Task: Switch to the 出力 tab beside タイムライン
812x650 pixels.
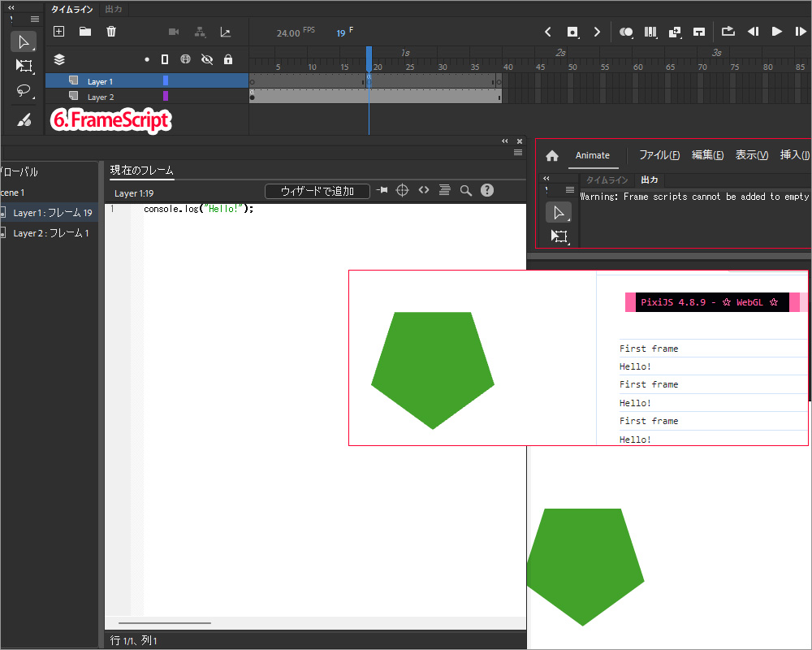Action: [x=114, y=9]
